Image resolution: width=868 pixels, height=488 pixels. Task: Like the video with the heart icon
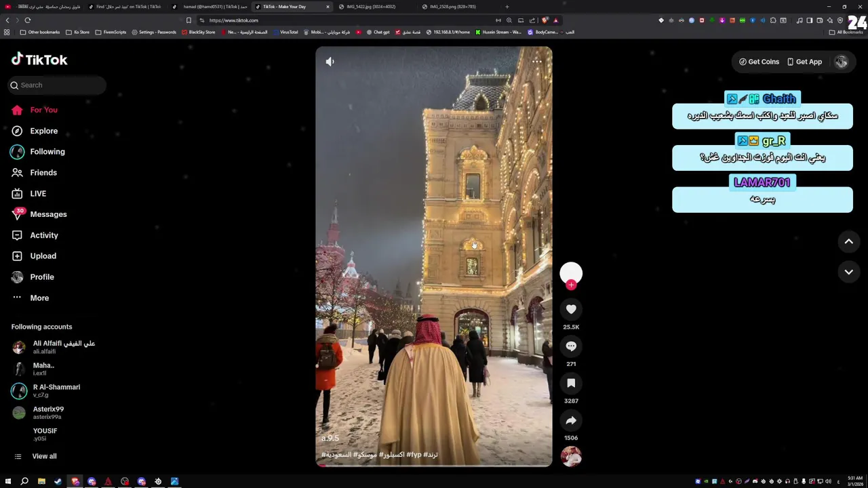571,310
